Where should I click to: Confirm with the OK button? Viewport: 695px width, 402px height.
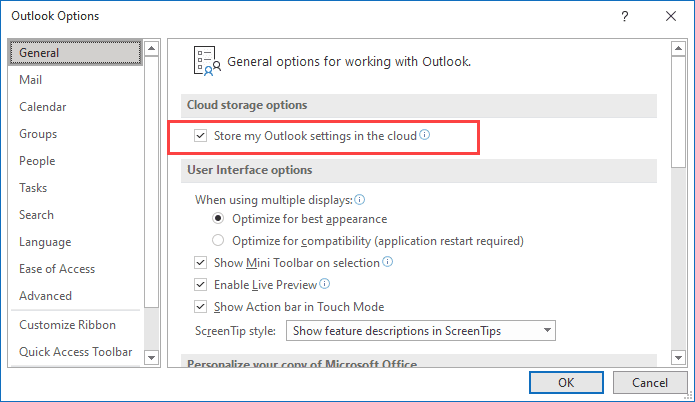(x=566, y=382)
